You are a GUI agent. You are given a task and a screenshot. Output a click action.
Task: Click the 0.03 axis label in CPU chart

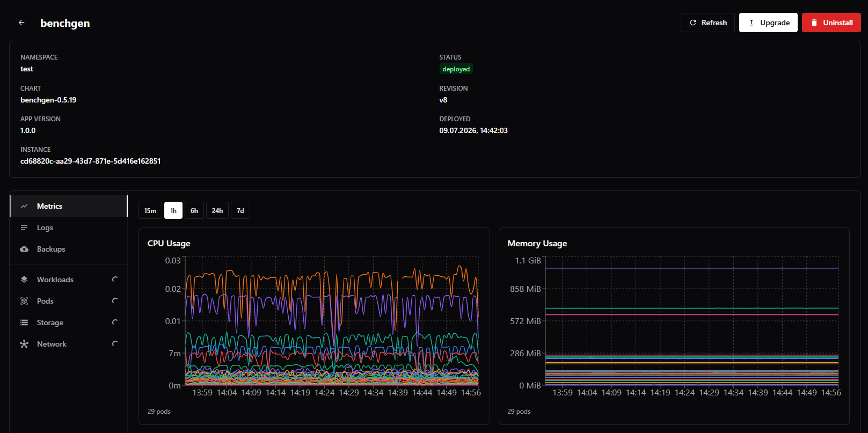[x=173, y=260]
